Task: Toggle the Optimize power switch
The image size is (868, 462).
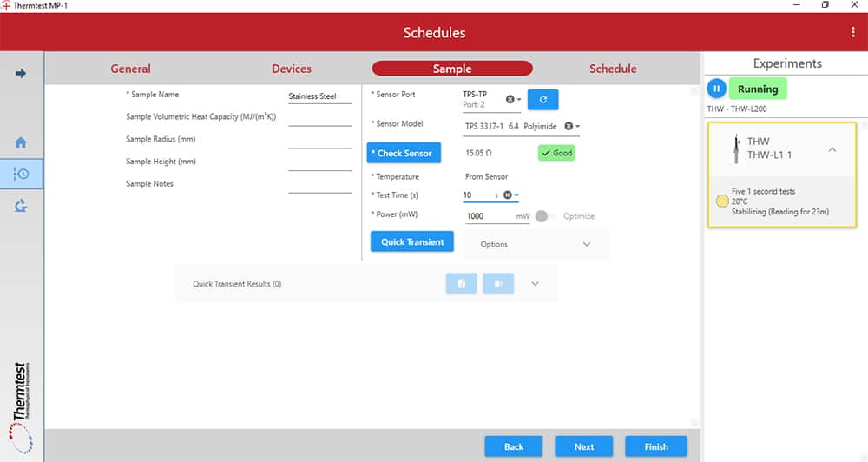Action: pyautogui.click(x=545, y=216)
